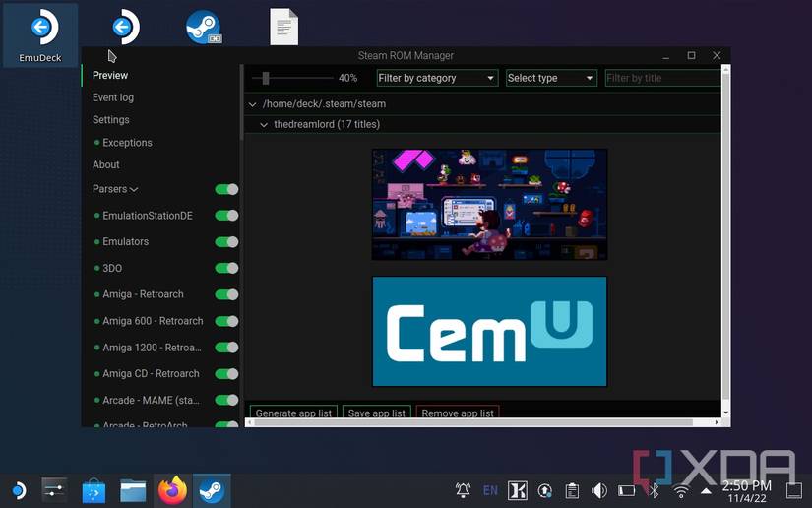Select the Emulators parser label
Image resolution: width=812 pixels, height=508 pixels.
click(125, 242)
